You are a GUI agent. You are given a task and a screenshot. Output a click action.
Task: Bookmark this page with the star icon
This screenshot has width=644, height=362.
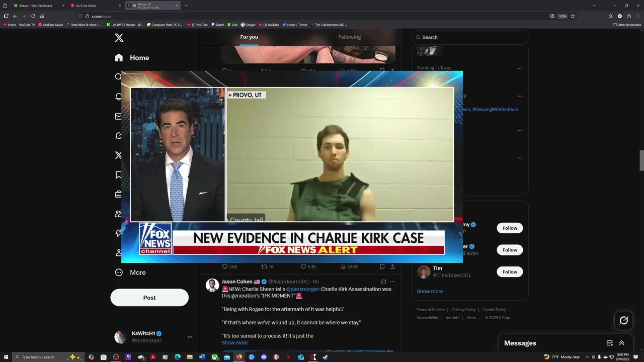[x=573, y=16]
